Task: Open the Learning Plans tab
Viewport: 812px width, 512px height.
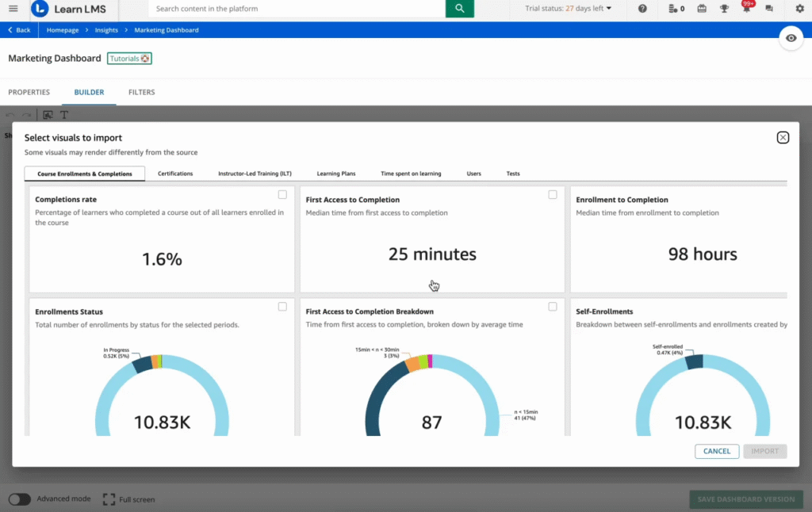Action: tap(337, 174)
